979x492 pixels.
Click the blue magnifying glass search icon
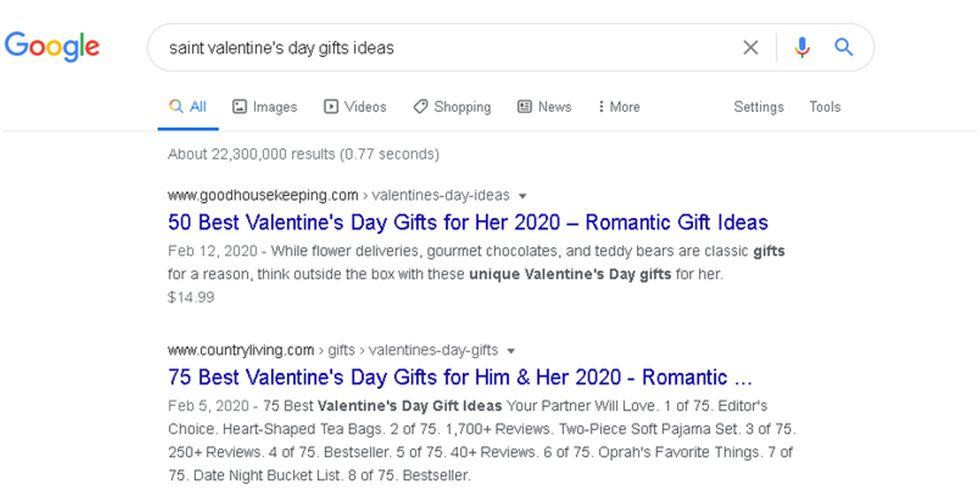coord(844,47)
